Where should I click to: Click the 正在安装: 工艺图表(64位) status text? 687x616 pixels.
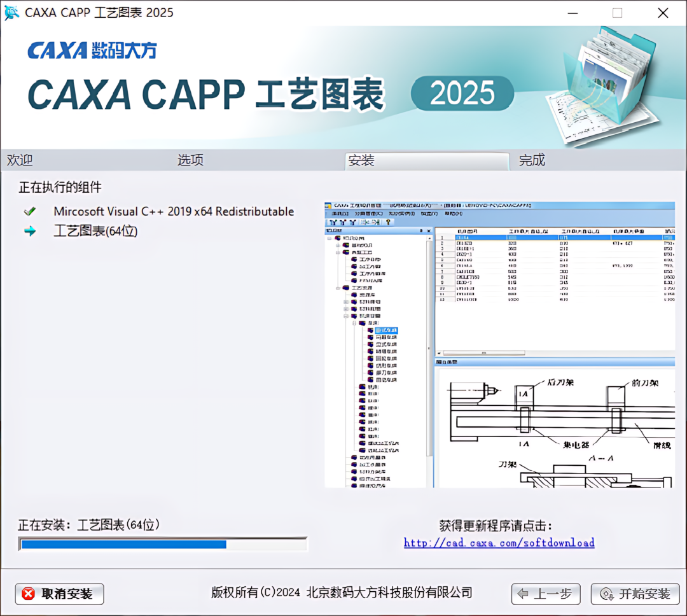click(x=88, y=525)
